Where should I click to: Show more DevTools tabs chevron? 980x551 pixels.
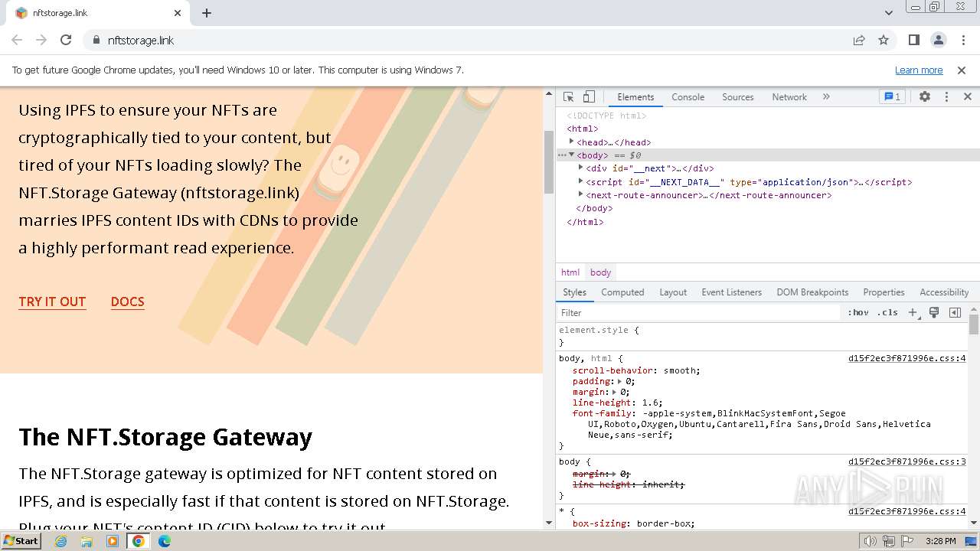click(826, 96)
